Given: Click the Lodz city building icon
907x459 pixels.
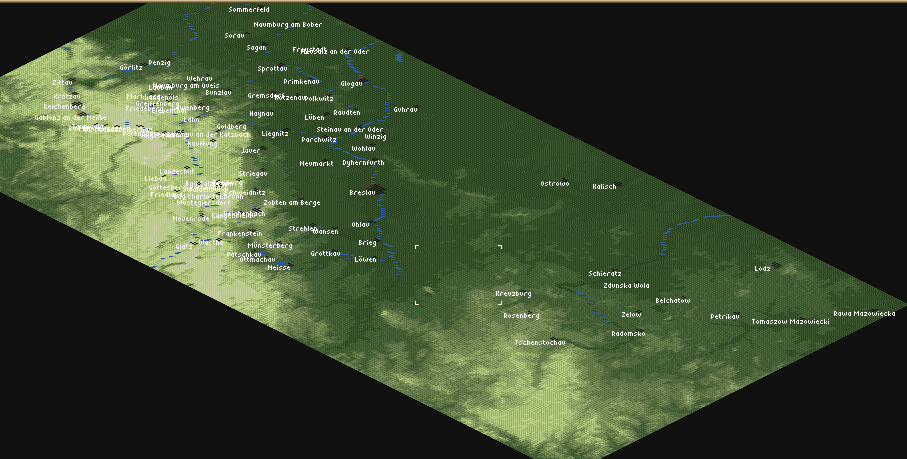Looking at the screenshot, I should [x=777, y=266].
